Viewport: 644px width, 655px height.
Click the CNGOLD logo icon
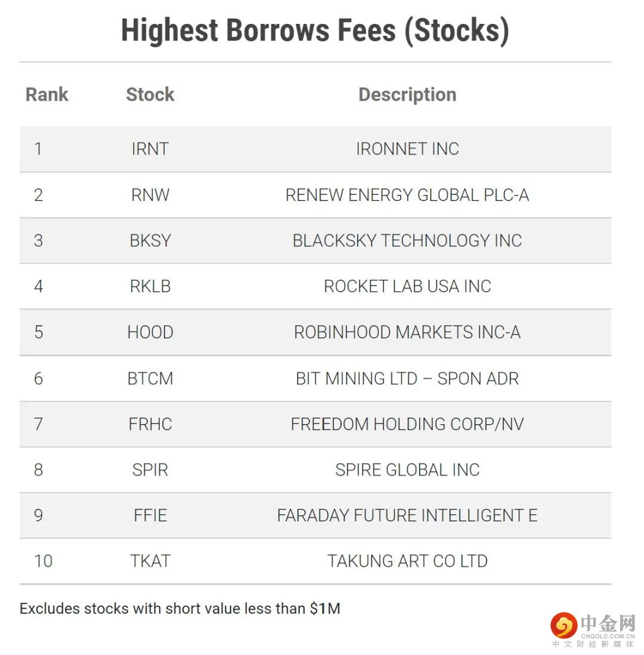pyautogui.click(x=563, y=626)
